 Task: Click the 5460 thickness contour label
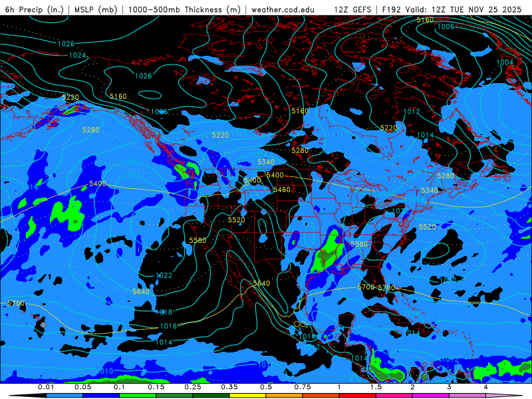tap(282, 190)
